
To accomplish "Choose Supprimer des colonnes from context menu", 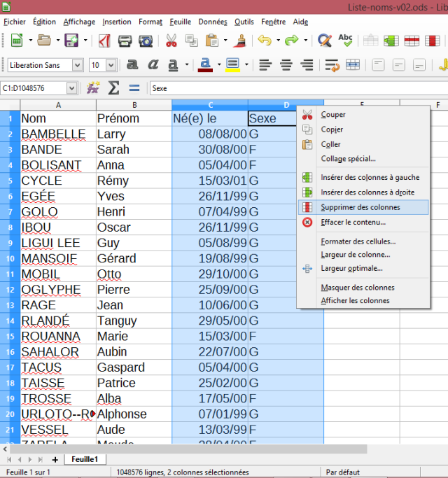I will [360, 207].
